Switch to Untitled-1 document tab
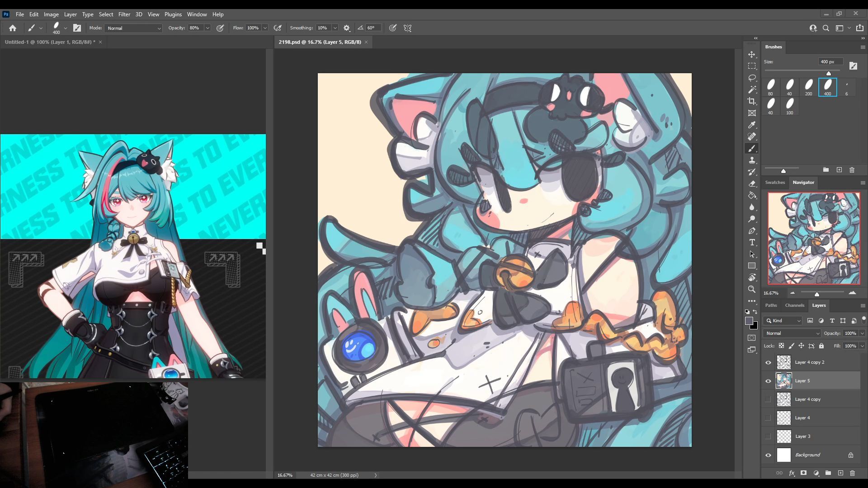 (x=50, y=42)
